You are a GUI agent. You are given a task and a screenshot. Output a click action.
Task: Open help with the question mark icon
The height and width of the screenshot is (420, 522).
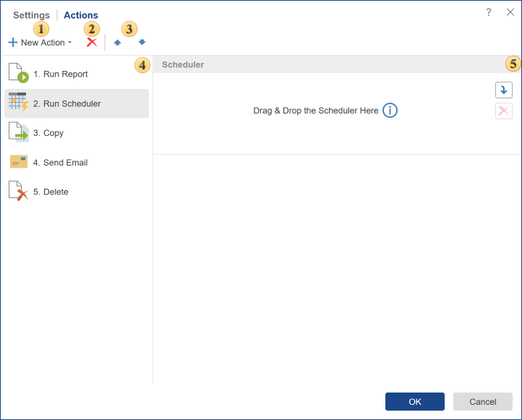point(489,12)
